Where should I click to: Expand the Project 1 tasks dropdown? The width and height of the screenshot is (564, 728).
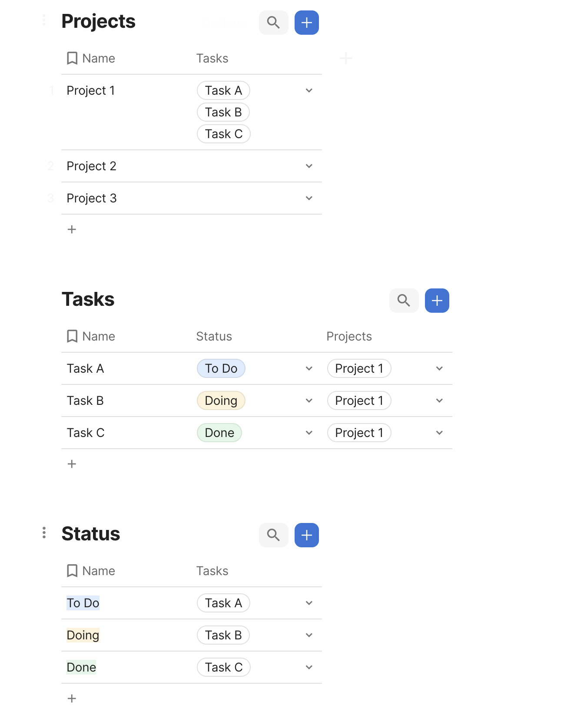click(309, 91)
